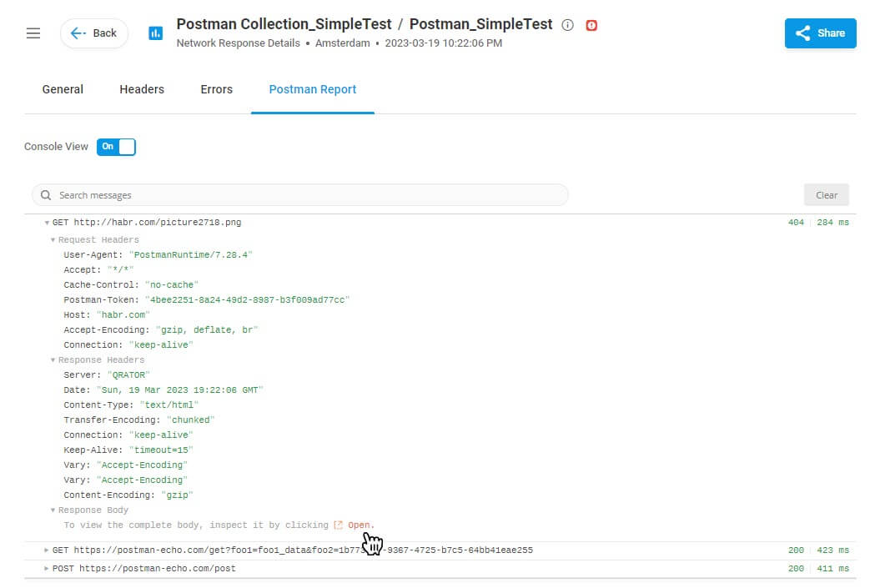880x588 pixels.
Task: Open the Errors tab
Action: (x=217, y=89)
